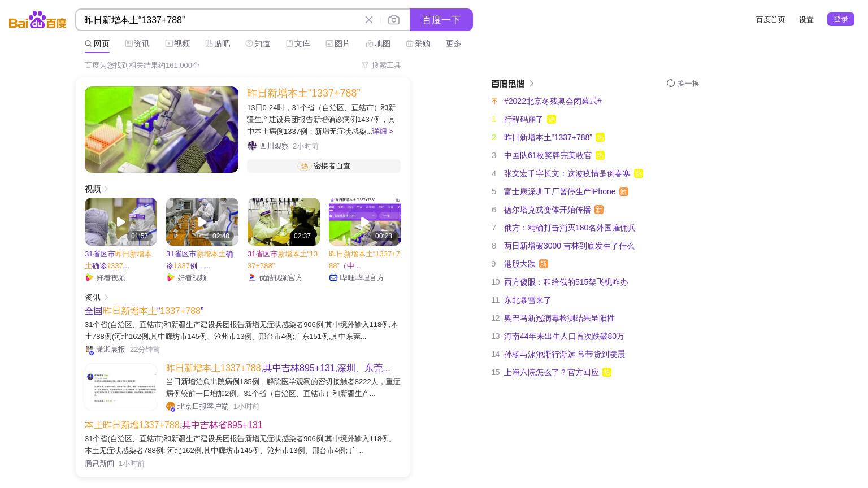Image resolution: width=868 pixels, height=488 pixels.
Task: Open hot search 孙杨与泳池渐行渐远
Action: tap(565, 354)
